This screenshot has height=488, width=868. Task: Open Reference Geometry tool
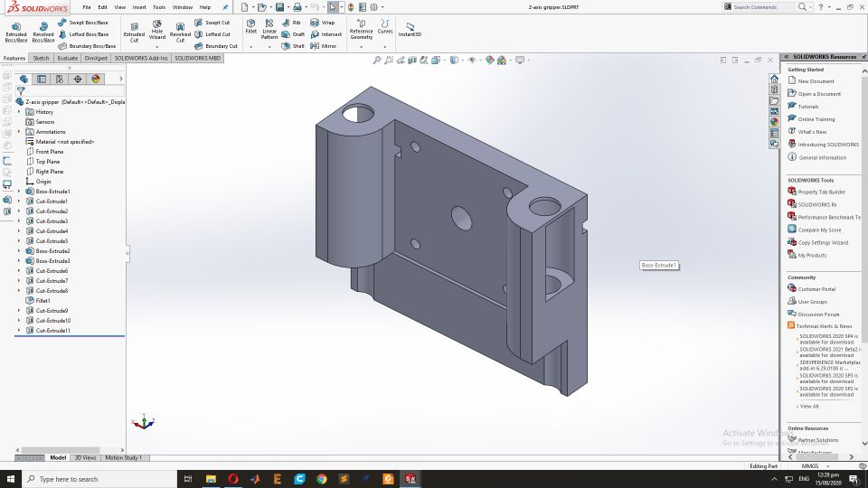coord(361,29)
